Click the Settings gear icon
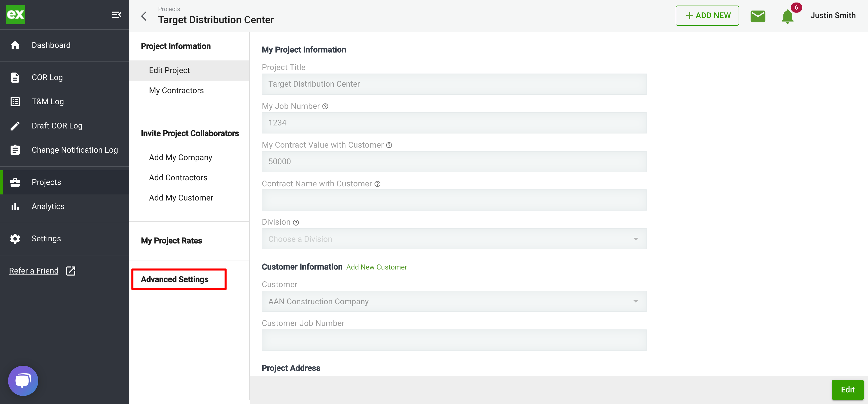868x404 pixels. pos(15,239)
